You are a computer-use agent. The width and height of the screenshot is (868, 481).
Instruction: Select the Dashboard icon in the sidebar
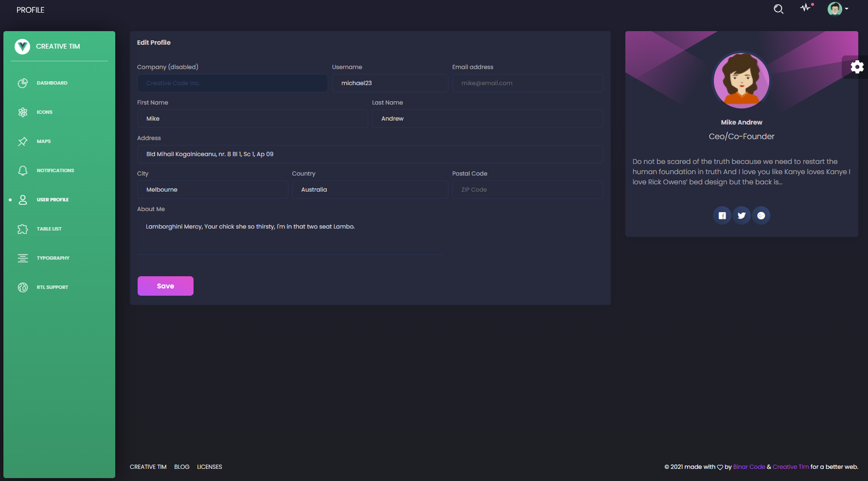point(23,83)
